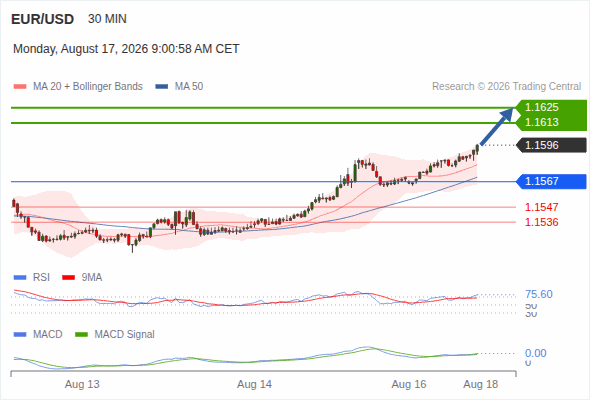Click the MA 50 blue legend swatch
Image resolution: width=590 pixels, height=400 pixels.
162,87
